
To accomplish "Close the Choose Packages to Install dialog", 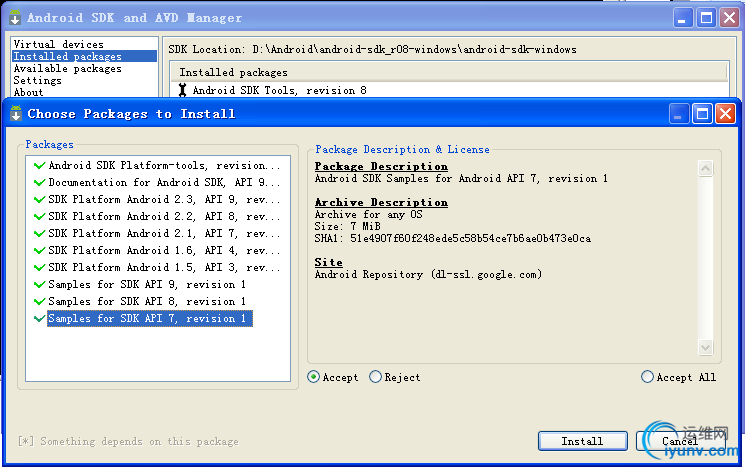I will click(x=725, y=114).
